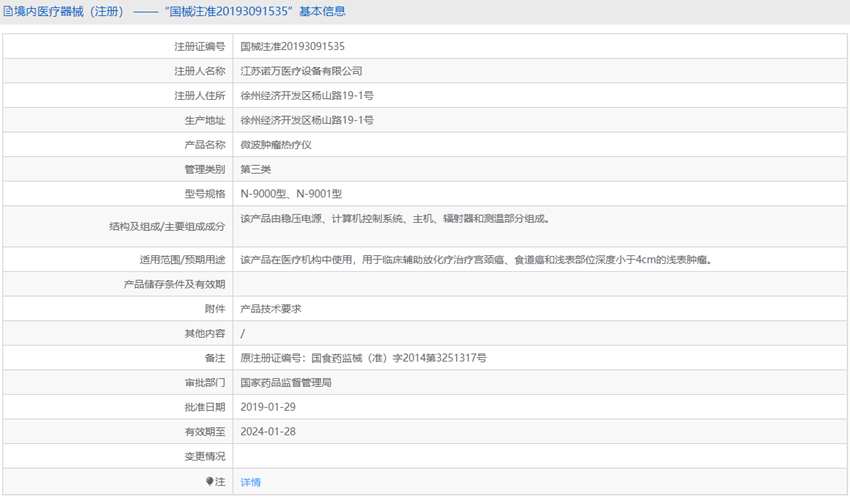Click the 注册人名称 row label
The height and width of the screenshot is (498, 850).
point(199,71)
